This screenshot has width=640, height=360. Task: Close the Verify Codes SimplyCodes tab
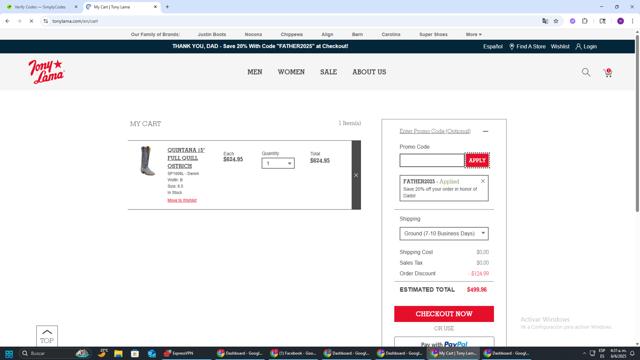tap(76, 7)
